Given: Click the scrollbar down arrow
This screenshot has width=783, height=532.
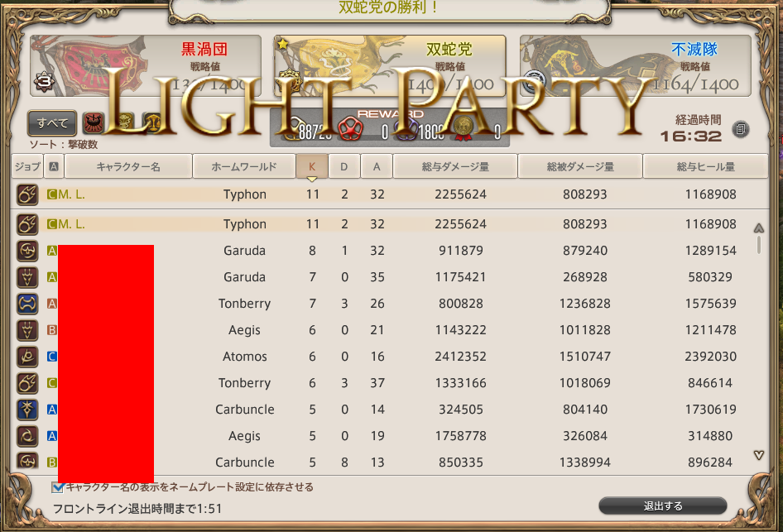Looking at the screenshot, I should point(759,455).
